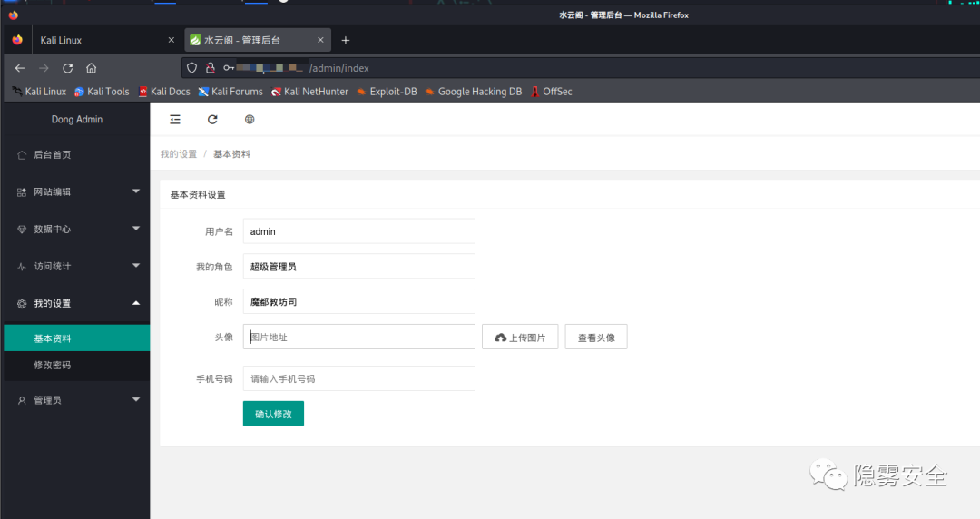Collapse the 我的设置 sidebar menu
The width and height of the screenshot is (980, 519).
(76, 303)
